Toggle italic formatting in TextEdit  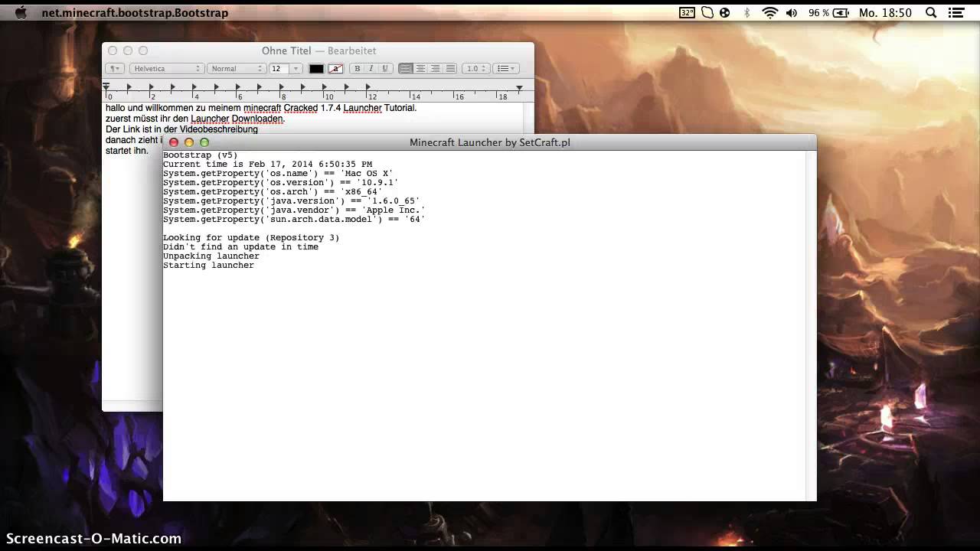coord(371,69)
